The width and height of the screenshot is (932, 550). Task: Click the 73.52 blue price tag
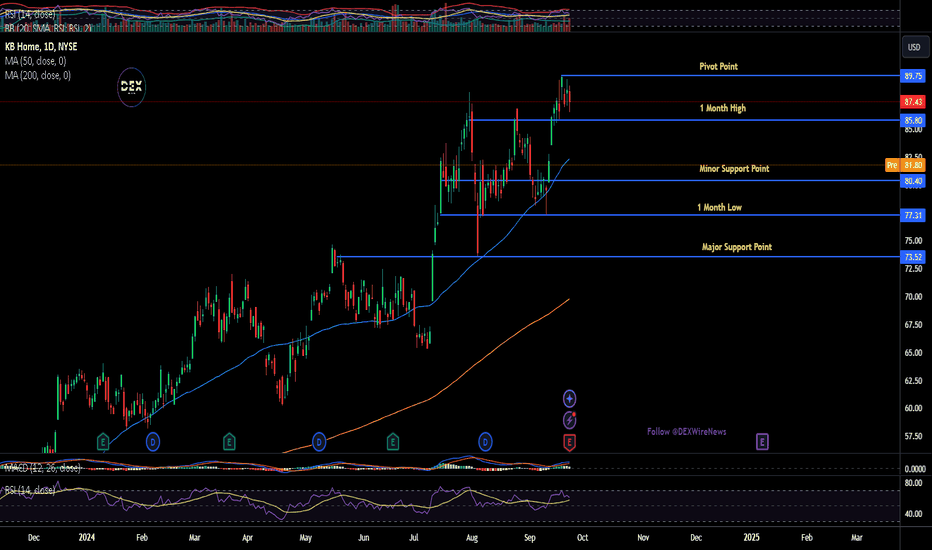[913, 257]
